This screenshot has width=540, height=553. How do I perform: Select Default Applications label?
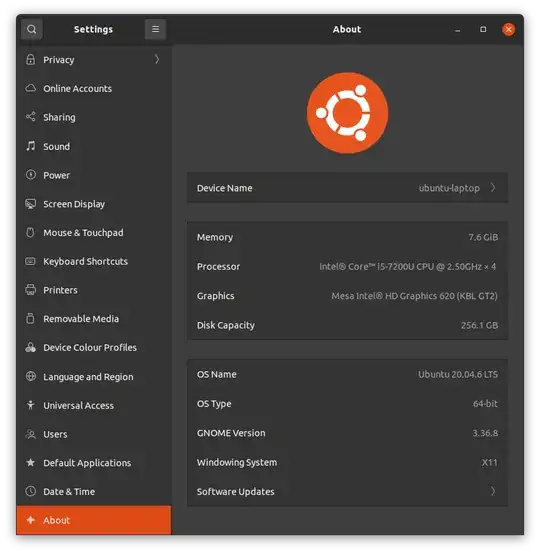point(87,463)
